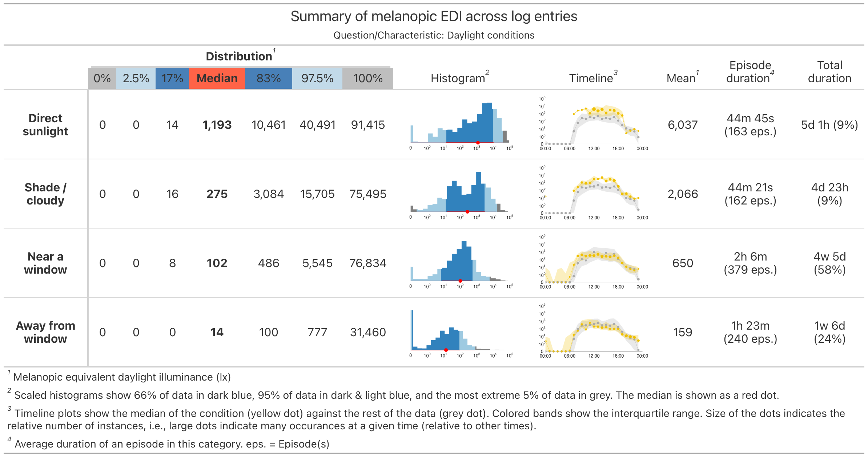Click the grey 0% percentile header
Screen dimensions: 868x457
(102, 78)
